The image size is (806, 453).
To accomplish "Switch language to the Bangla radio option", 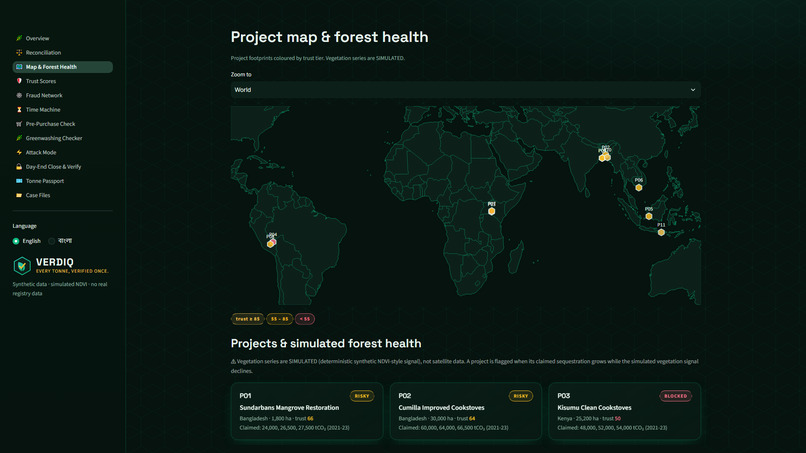I will (51, 241).
